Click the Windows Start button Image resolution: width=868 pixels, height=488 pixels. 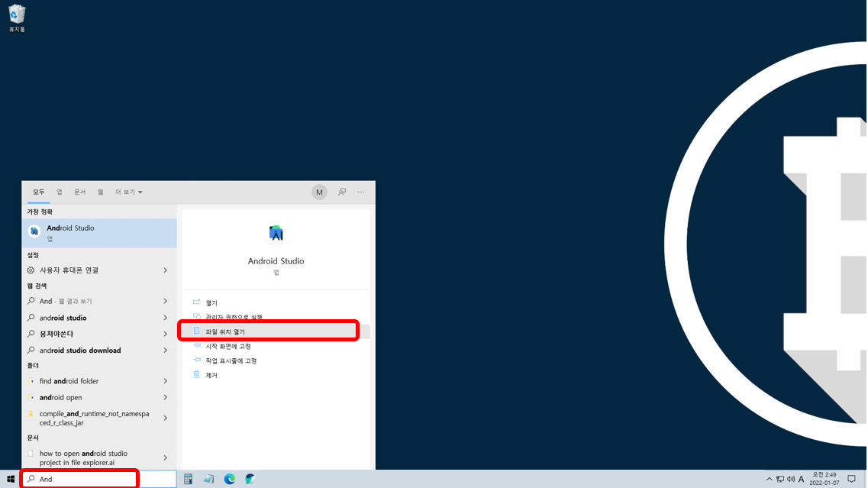pos(10,479)
